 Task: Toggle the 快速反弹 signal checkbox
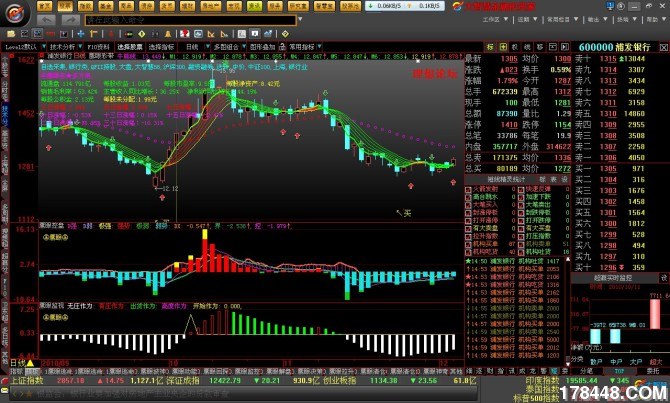[521, 189]
